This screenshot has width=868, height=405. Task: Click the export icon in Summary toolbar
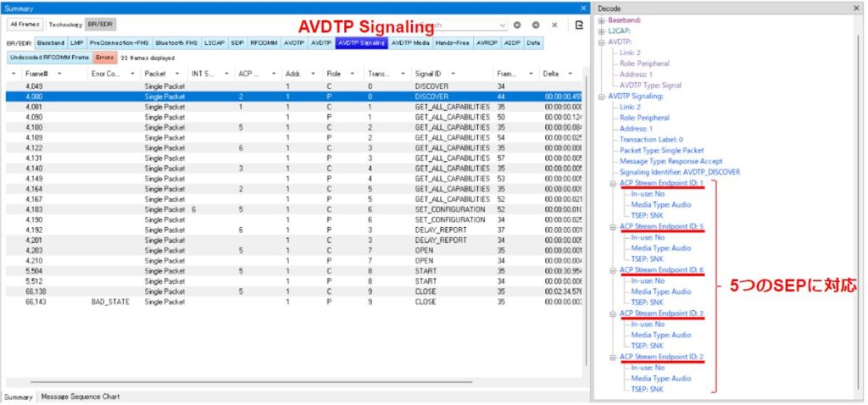579,25
